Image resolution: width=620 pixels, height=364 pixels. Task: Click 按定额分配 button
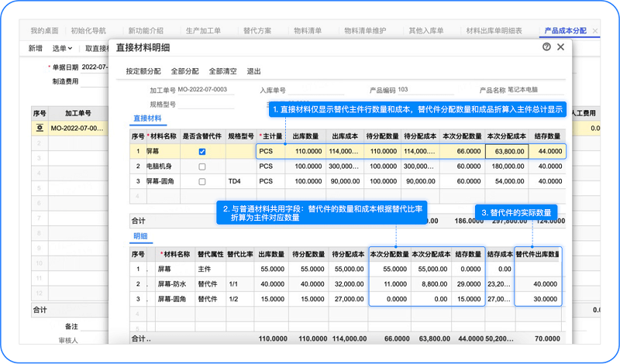click(143, 71)
